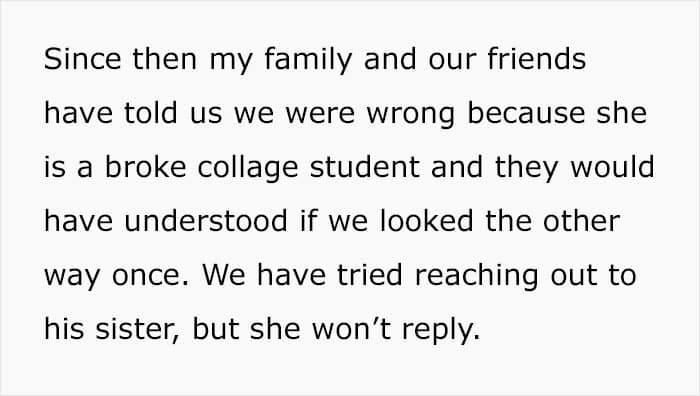Click the word "reply." at paragraph end
The image size is (700, 396).
441,331
